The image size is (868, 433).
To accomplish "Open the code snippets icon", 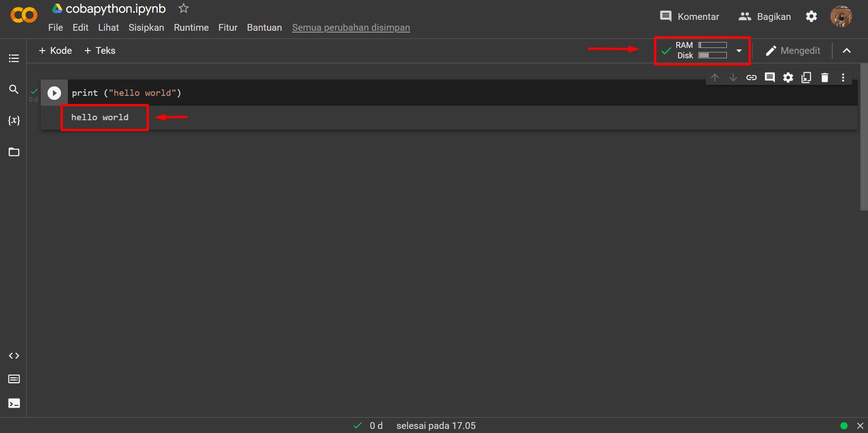I will 14,356.
